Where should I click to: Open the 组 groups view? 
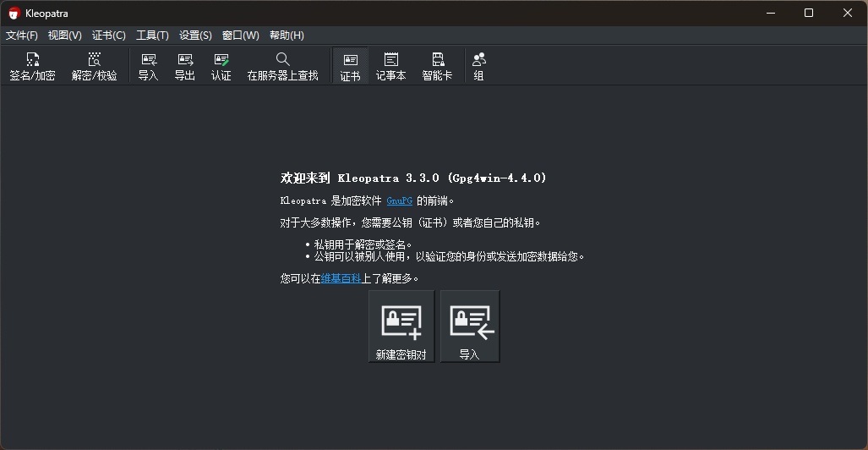coord(479,67)
